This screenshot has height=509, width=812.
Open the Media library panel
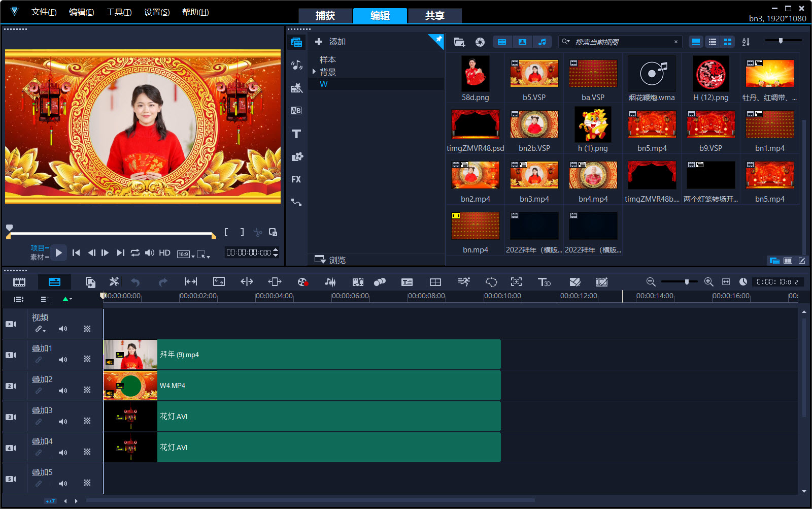(x=296, y=42)
